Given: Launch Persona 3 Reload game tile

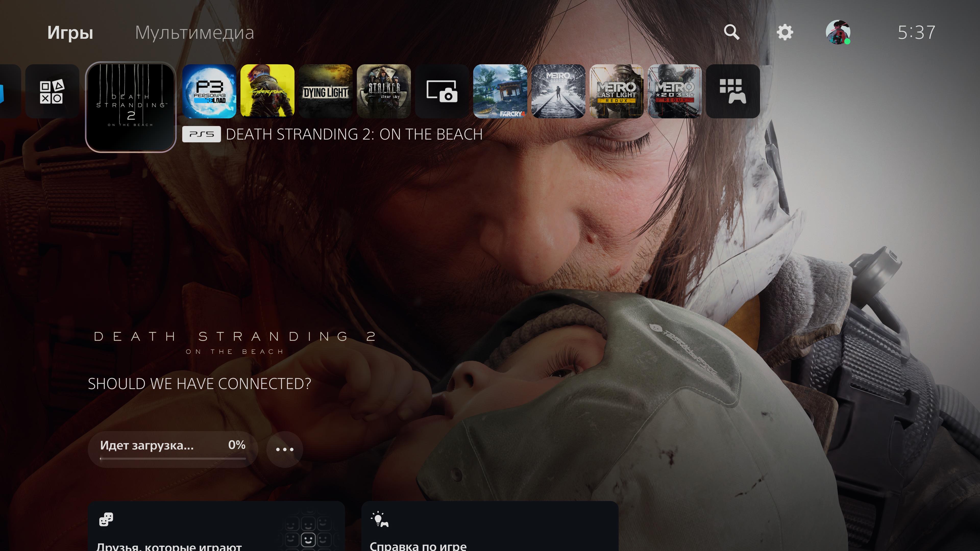Looking at the screenshot, I should click(x=209, y=91).
